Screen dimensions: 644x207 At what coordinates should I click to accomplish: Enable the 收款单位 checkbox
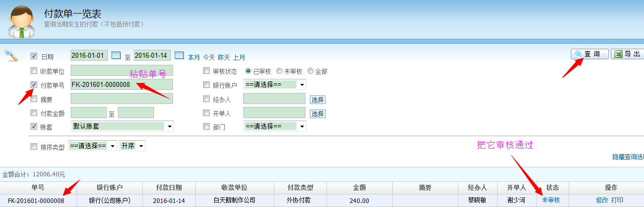click(x=34, y=70)
